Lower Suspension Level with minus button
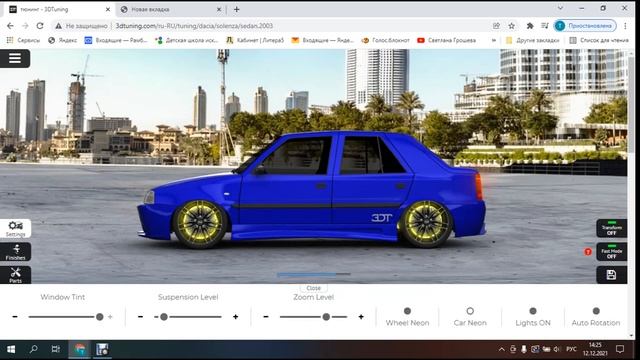640x360 pixels. click(x=140, y=317)
